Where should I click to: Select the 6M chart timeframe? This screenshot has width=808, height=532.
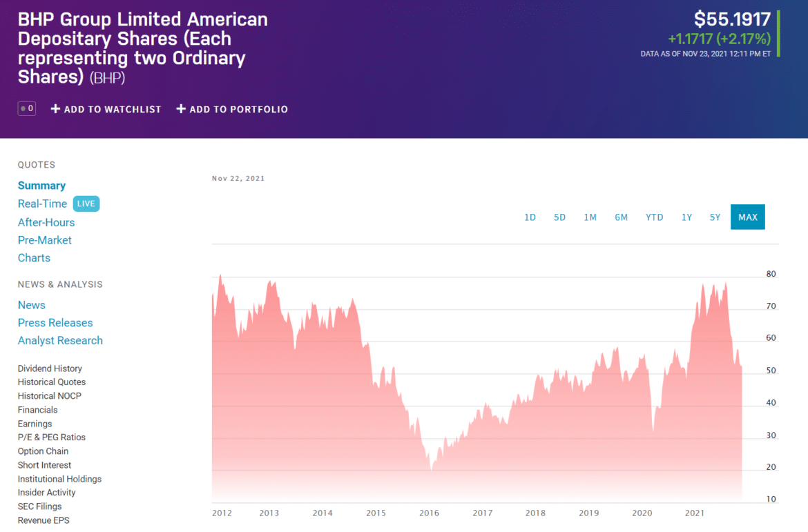pos(621,217)
